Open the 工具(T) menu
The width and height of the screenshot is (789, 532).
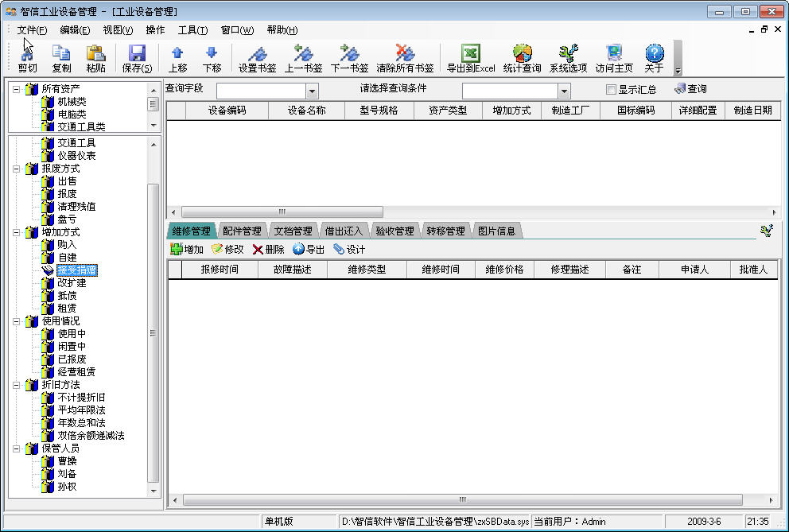[192, 30]
